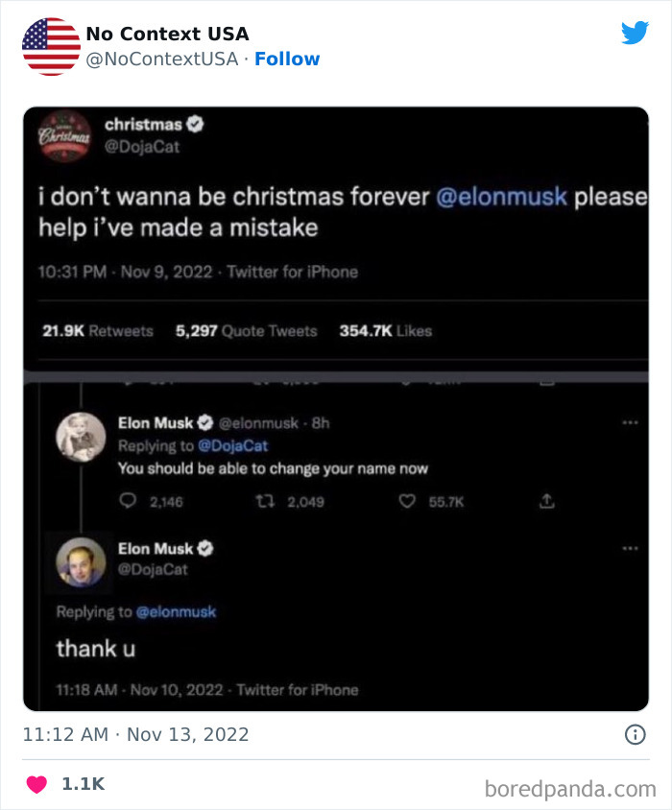Follow the NoContextUSA account
The image size is (672, 810).
pos(287,59)
